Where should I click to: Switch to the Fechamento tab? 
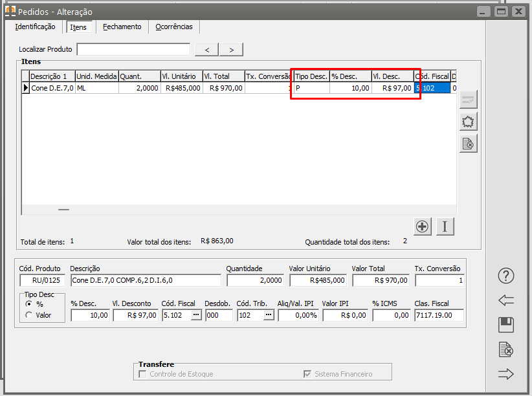122,27
